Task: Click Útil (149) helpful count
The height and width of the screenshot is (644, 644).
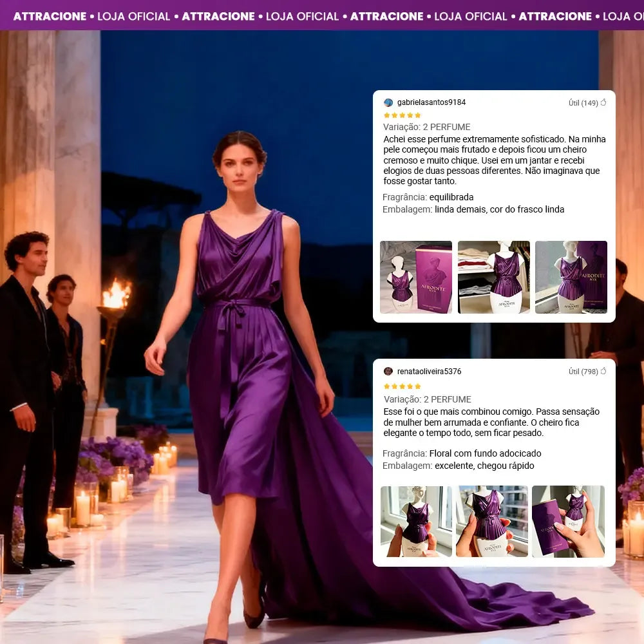Action: tap(583, 102)
